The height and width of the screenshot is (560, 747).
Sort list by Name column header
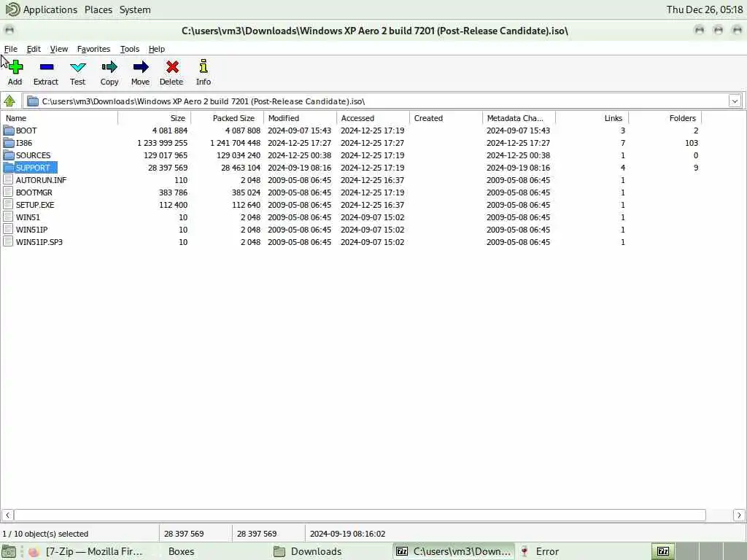coord(59,118)
